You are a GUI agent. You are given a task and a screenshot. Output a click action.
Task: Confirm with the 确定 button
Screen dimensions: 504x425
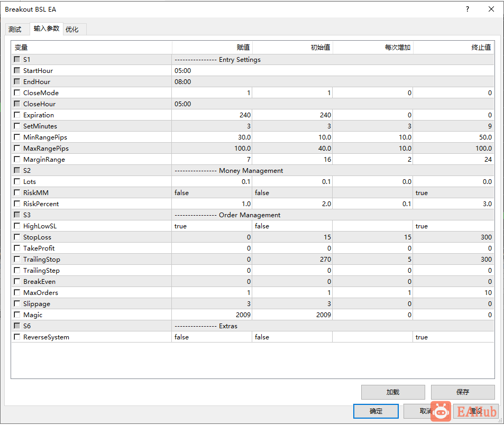(x=375, y=411)
